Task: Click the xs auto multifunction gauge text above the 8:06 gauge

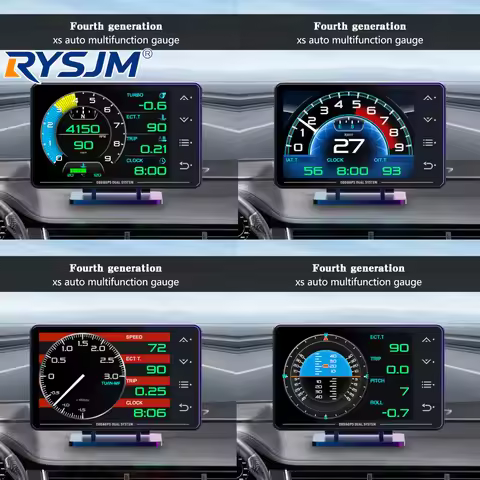Action: tap(116, 282)
